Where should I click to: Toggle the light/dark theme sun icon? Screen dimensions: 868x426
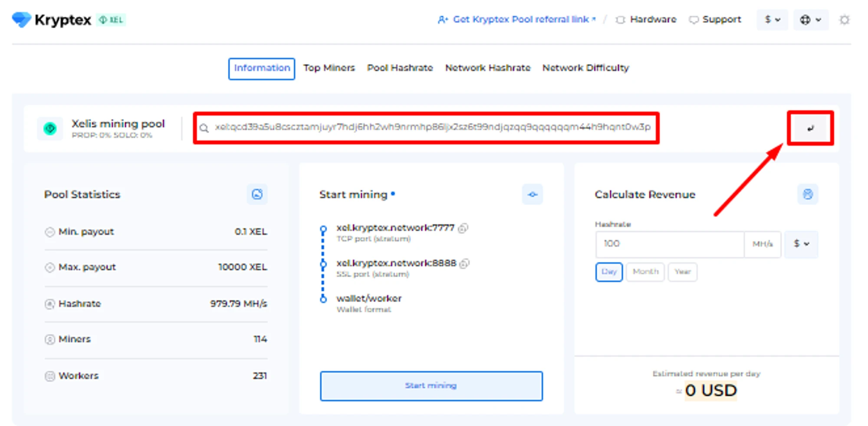tap(844, 20)
